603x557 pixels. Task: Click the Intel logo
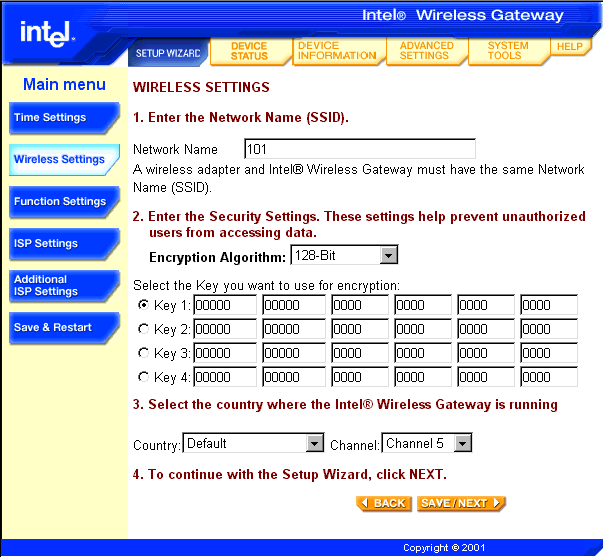tap(47, 33)
